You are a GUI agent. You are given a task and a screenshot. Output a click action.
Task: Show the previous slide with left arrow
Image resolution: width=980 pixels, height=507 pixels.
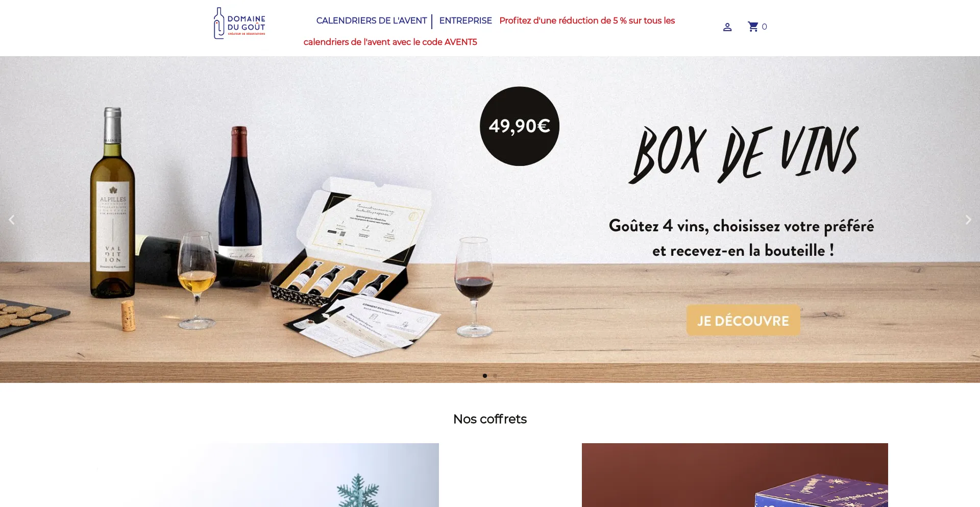11,220
